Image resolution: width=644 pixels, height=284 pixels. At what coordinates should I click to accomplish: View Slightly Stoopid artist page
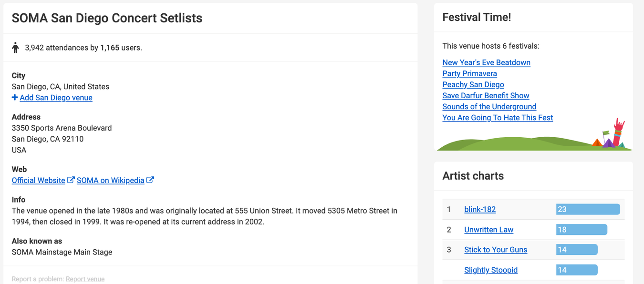point(490,270)
